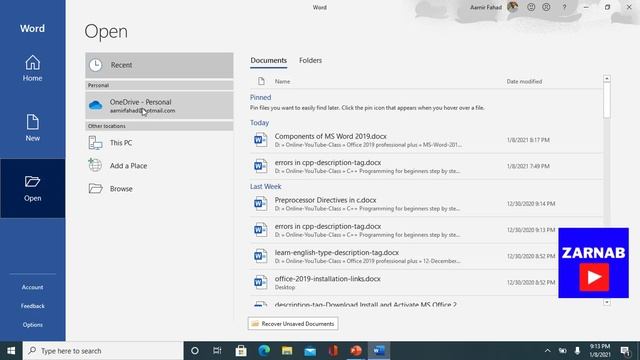Open Word help question mark
The width and height of the screenshot is (640, 360).
[564, 7]
